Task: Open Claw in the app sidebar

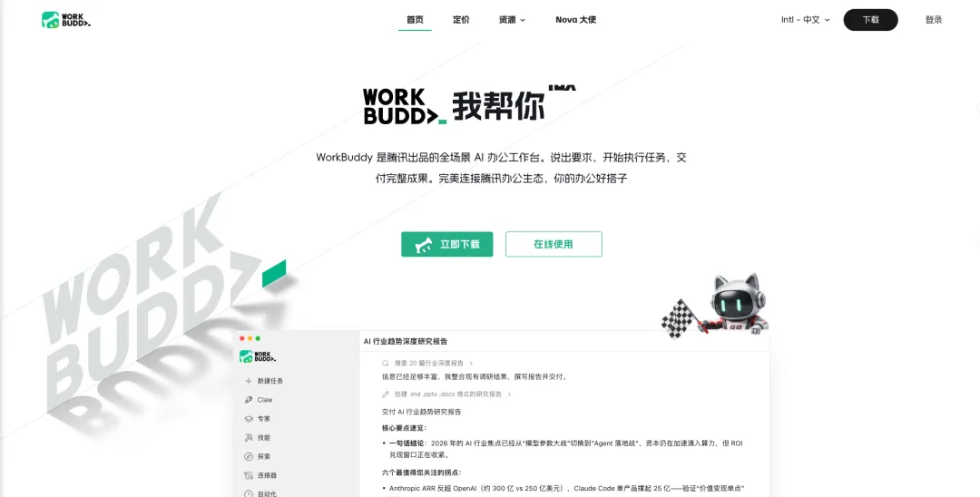Action: tap(264, 400)
